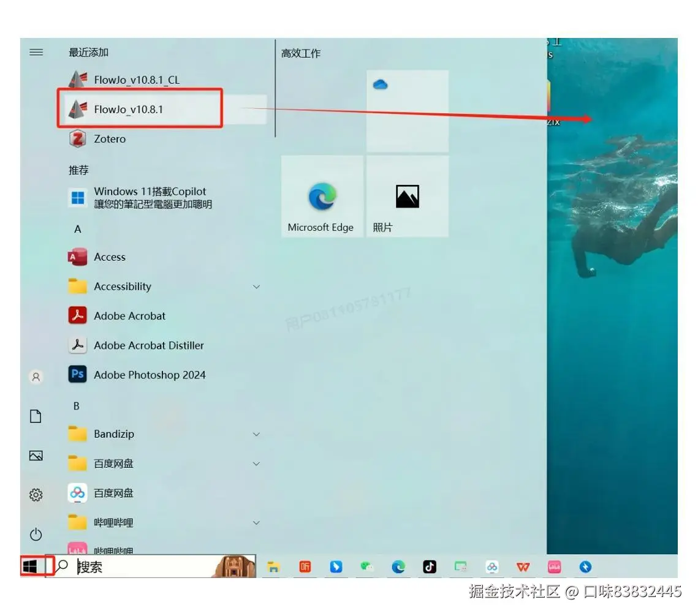
Task: Open pink Bilibili icon on taskbar
Action: 554,566
